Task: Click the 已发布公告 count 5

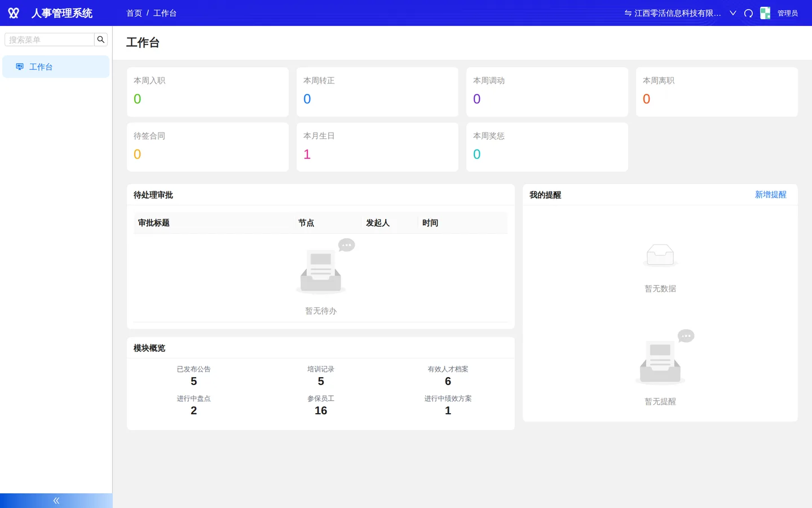Action: tap(193, 382)
